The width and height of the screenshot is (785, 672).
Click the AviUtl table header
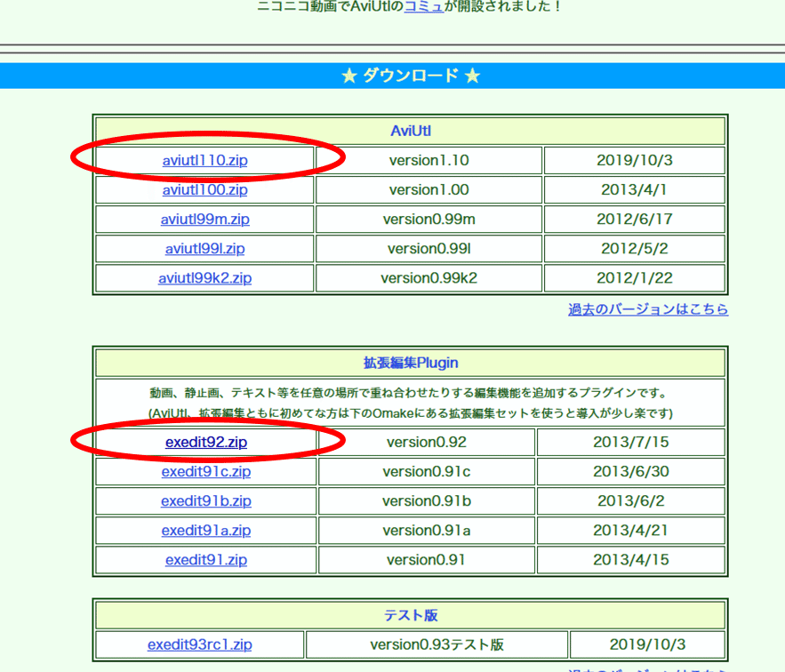410,131
